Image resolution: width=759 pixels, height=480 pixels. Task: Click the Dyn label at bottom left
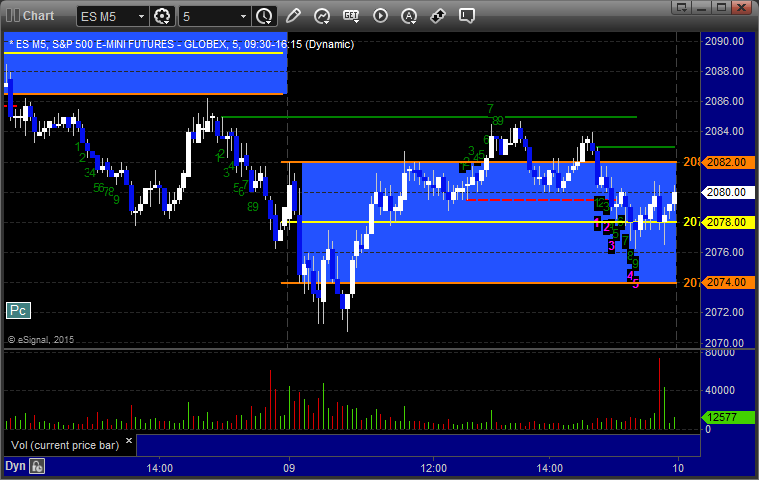coord(15,466)
